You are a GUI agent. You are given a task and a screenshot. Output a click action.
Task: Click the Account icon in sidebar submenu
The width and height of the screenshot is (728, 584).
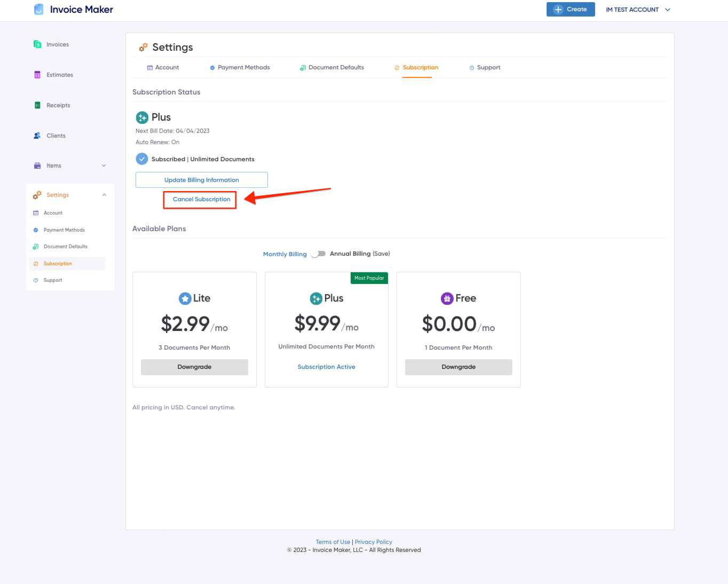click(x=36, y=213)
